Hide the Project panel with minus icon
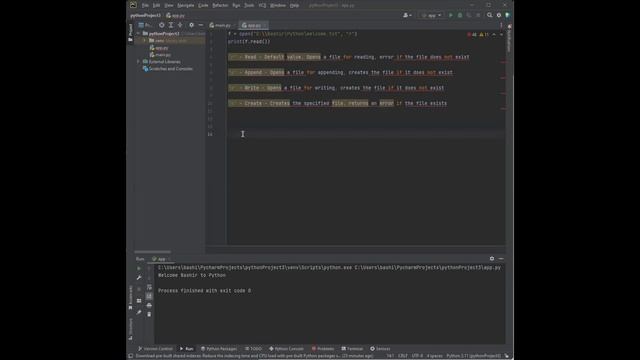 [x=200, y=25]
